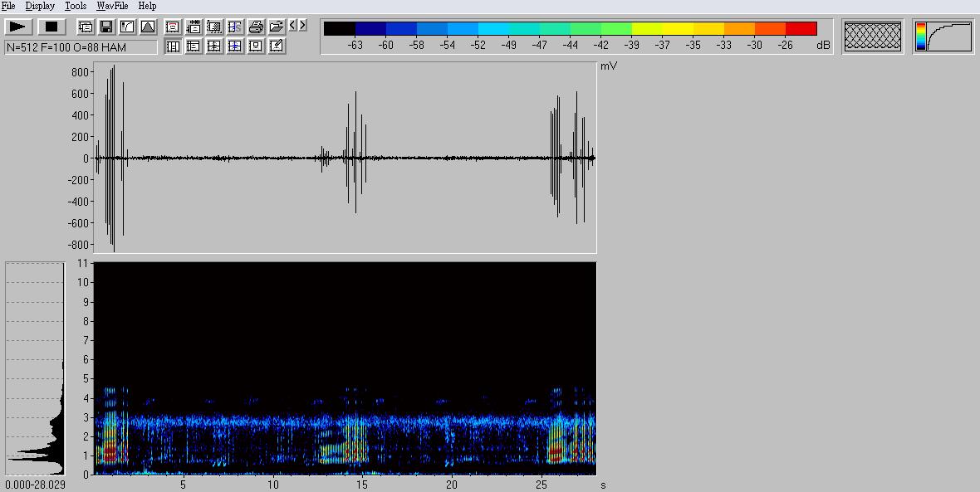Expand the Tools menu
Screen dimensions: 980x492
(x=76, y=6)
